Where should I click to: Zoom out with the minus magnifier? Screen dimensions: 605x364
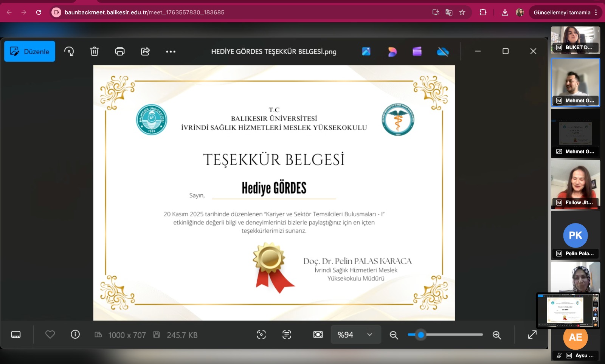[x=394, y=335]
